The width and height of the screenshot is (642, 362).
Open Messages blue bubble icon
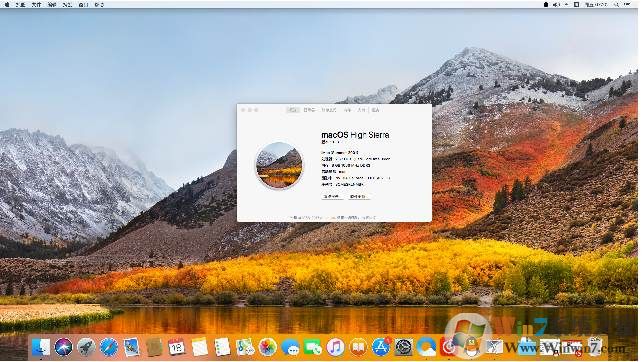(290, 347)
